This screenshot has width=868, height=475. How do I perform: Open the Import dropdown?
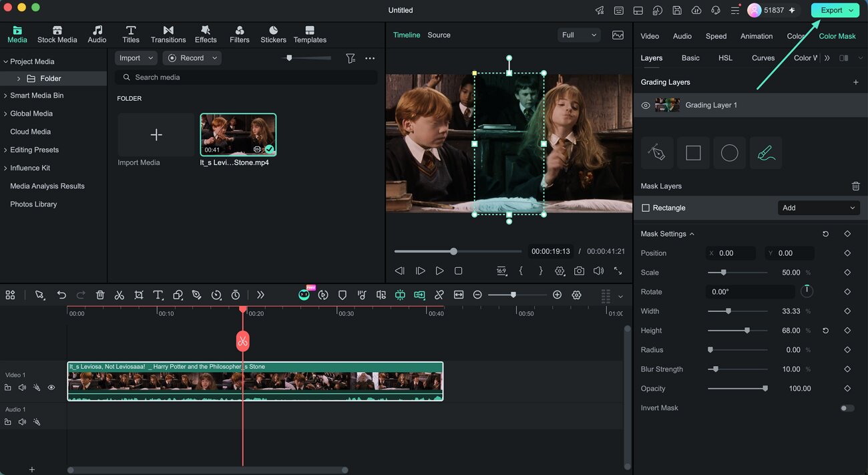pos(136,58)
